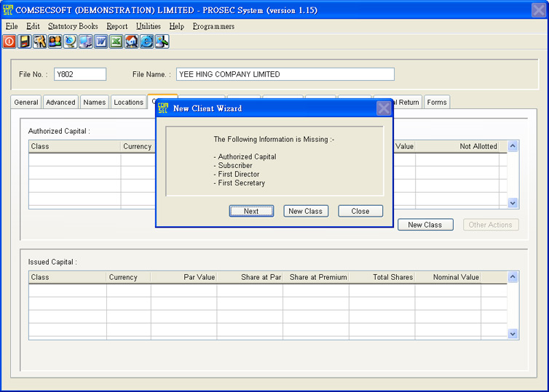549x392 pixels.
Task: Click the red power exit toolbar icon
Action: point(9,41)
